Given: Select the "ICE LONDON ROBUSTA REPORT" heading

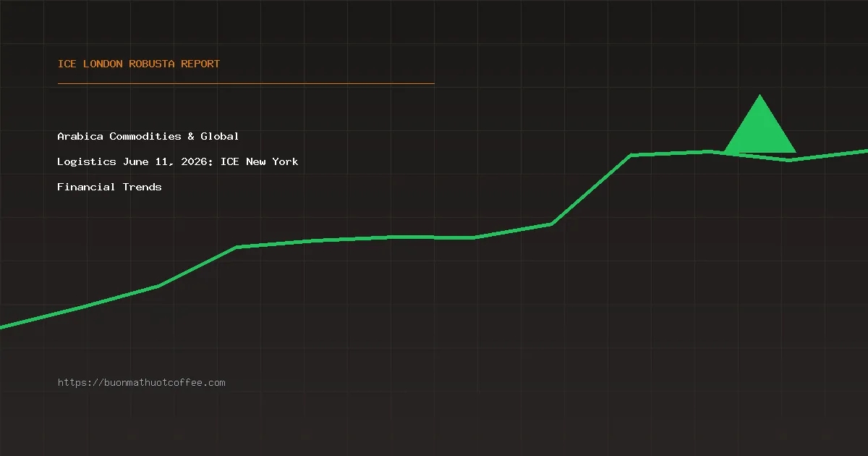Looking at the screenshot, I should point(139,64).
